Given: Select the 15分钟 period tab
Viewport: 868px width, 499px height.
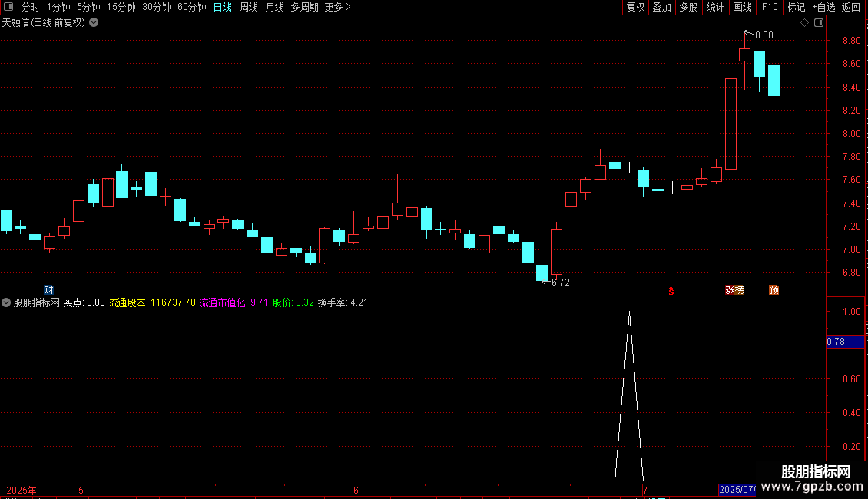Looking at the screenshot, I should 121,7.
